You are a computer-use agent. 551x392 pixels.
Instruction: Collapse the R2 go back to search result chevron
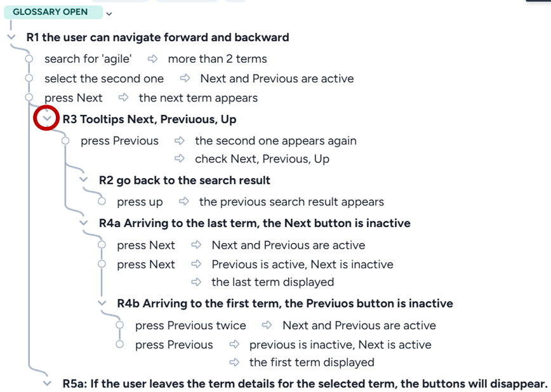pyautogui.click(x=84, y=181)
